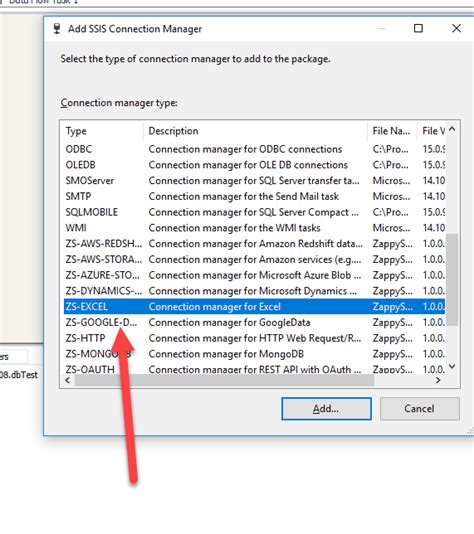Select the OLEDB connection type row
This screenshot has width=474, height=534.
coord(254,165)
